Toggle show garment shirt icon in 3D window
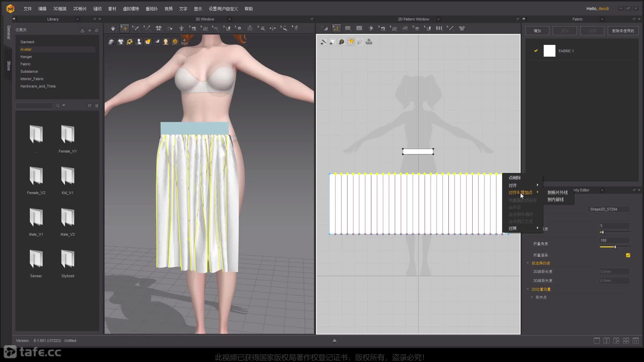 coord(120,42)
